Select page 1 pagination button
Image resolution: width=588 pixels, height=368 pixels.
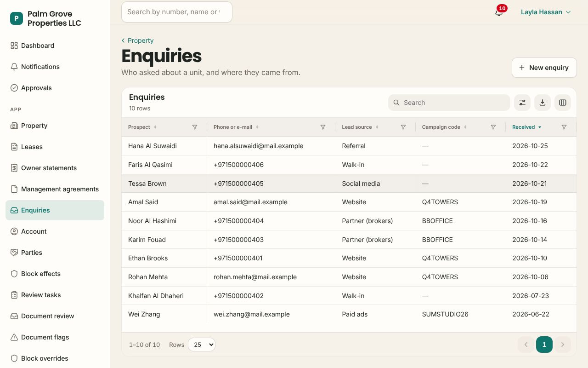coord(544,345)
